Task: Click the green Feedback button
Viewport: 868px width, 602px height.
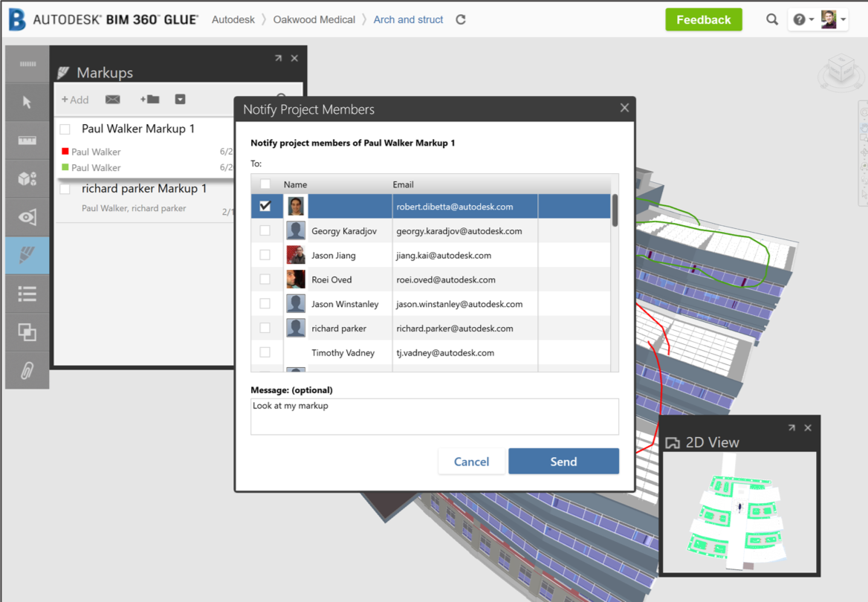Action: click(703, 19)
